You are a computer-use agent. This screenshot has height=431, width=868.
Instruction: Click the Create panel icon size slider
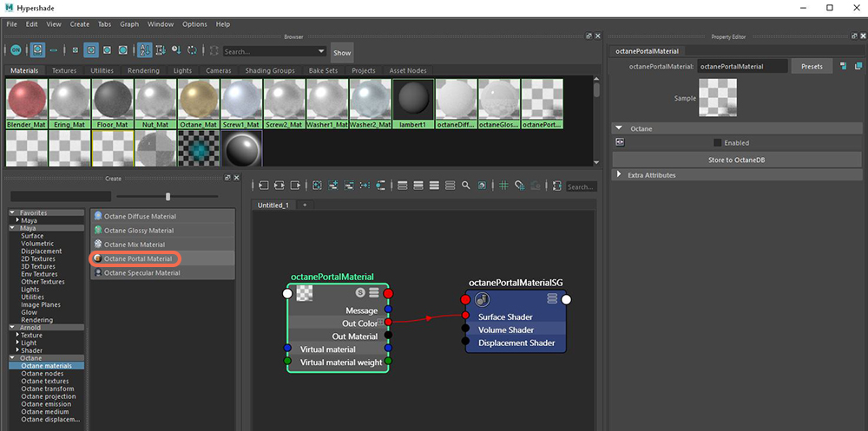(168, 196)
